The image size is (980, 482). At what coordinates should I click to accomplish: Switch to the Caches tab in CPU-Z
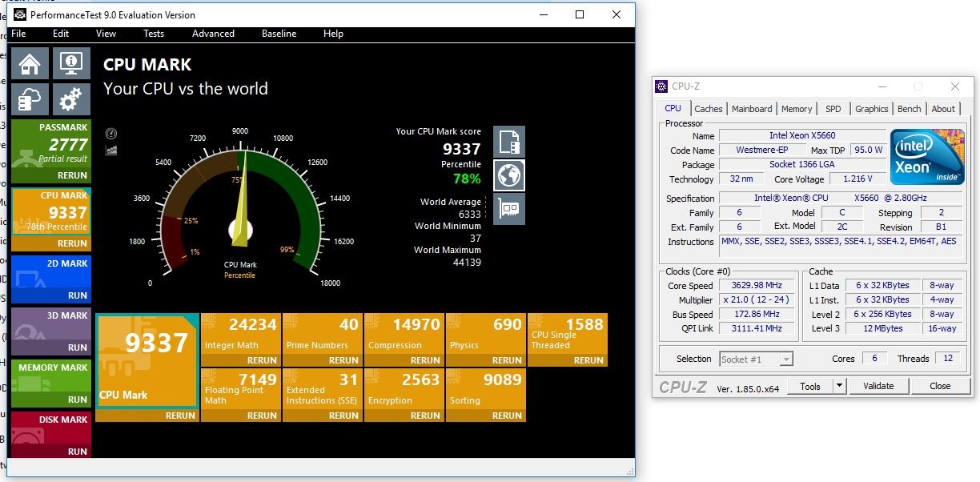709,109
